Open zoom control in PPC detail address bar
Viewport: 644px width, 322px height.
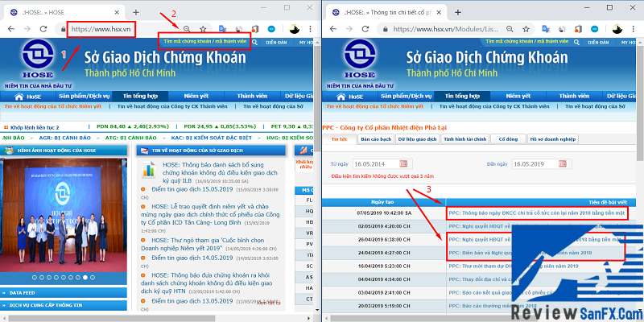(510, 29)
